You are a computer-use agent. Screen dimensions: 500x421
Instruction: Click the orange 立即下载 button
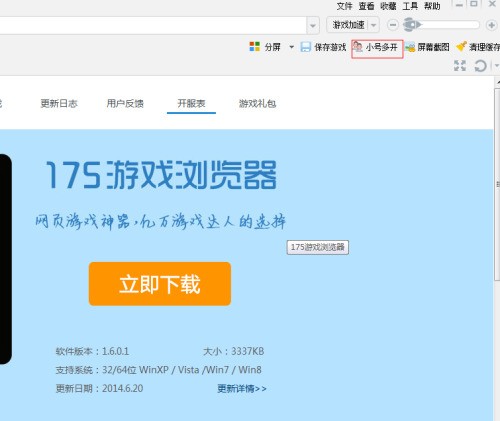click(x=160, y=284)
